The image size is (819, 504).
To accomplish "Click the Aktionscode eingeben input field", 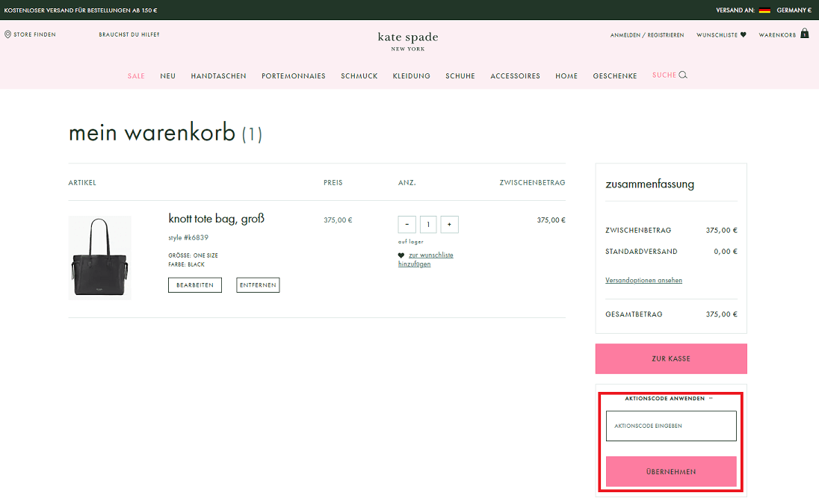I will (671, 426).
